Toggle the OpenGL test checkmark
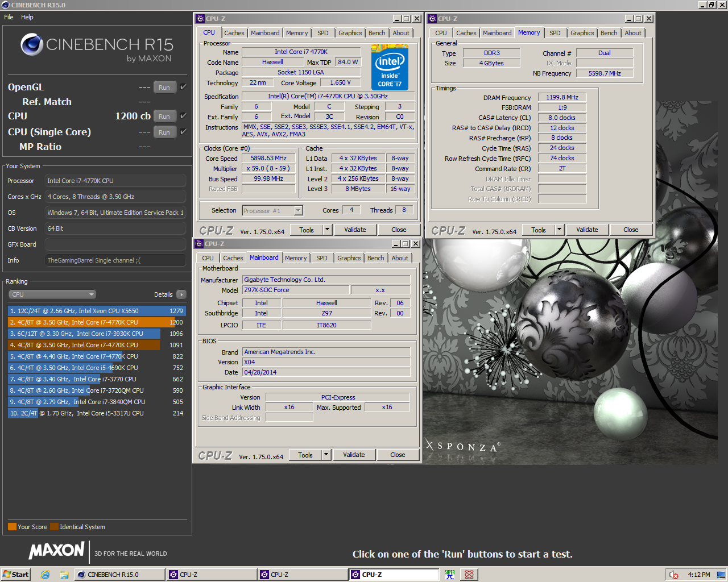This screenshot has width=728, height=582. pos(183,87)
